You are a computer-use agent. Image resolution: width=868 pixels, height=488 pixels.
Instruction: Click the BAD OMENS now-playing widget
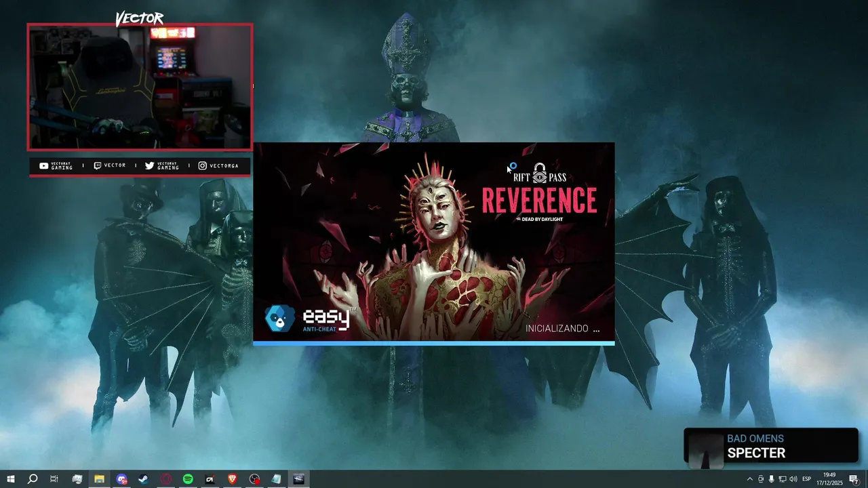point(771,446)
